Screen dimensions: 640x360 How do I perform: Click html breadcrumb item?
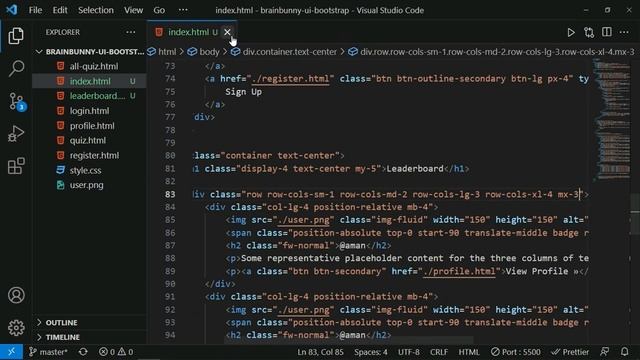[x=162, y=52]
